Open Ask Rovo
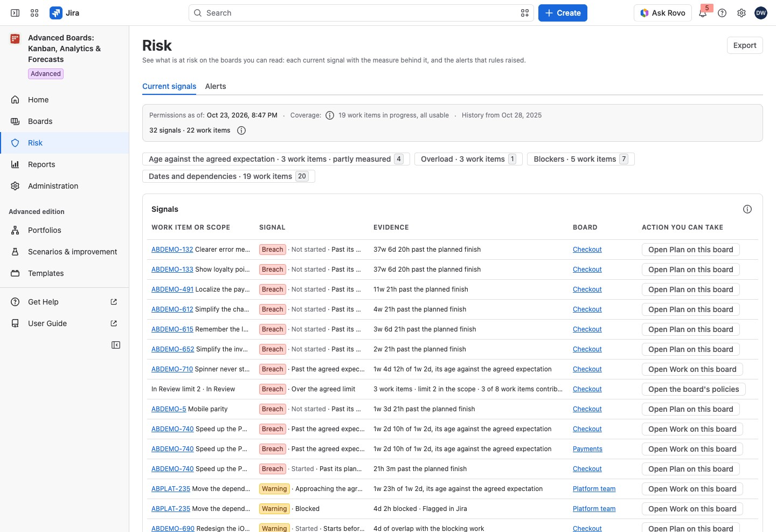 (663, 13)
